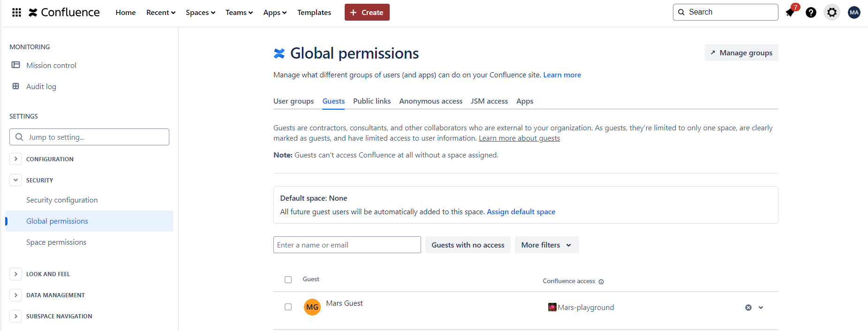This screenshot has height=331, width=868.
Task: Open the notifications icon with badge
Action: tap(790, 12)
